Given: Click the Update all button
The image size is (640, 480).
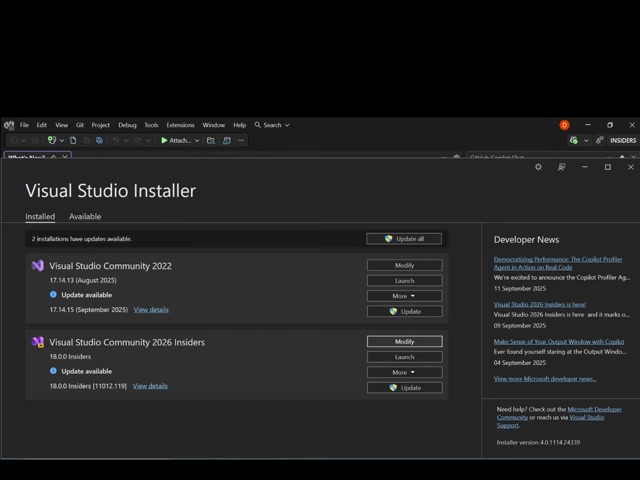Looking at the screenshot, I should point(404,239).
